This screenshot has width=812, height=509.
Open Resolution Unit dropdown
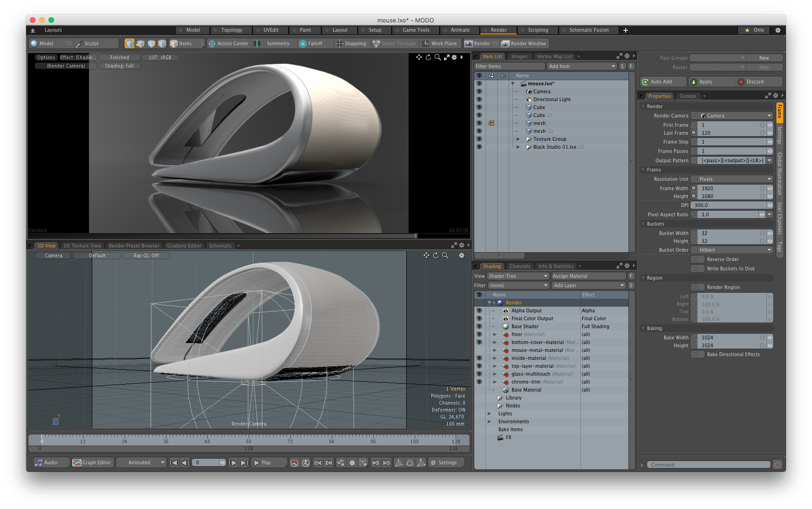[x=735, y=179]
